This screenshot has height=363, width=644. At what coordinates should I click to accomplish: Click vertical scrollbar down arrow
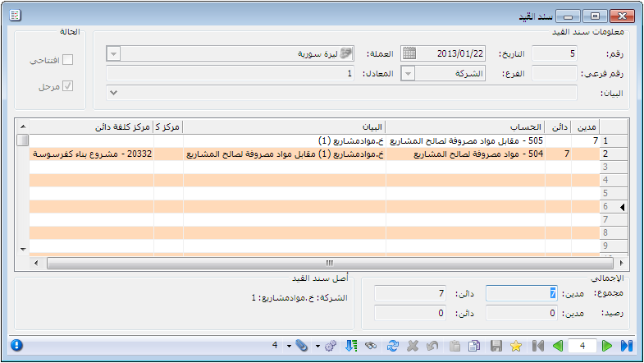pos(23,249)
